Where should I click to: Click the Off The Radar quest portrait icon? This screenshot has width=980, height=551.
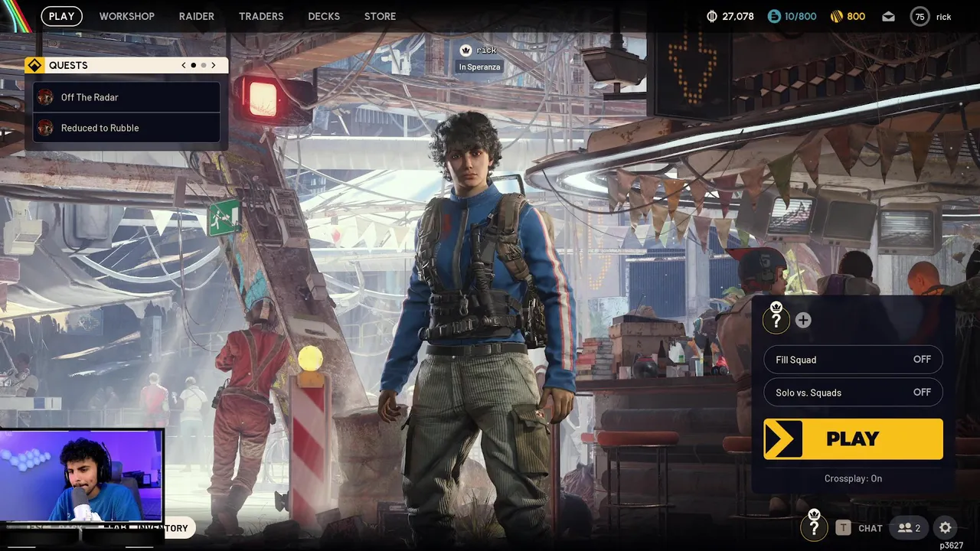[x=45, y=97]
